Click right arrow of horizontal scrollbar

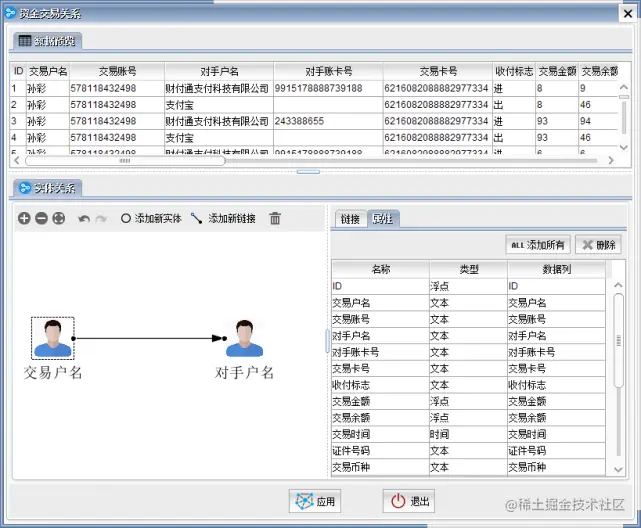tap(611, 161)
